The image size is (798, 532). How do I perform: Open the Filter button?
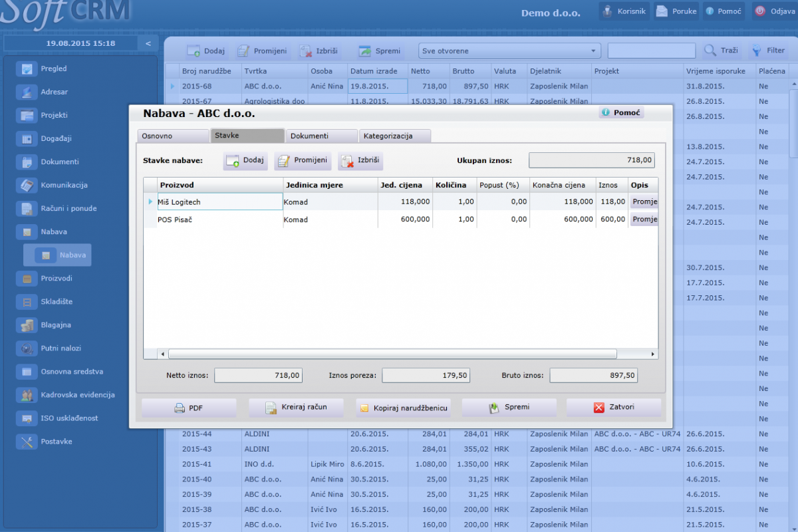point(768,51)
